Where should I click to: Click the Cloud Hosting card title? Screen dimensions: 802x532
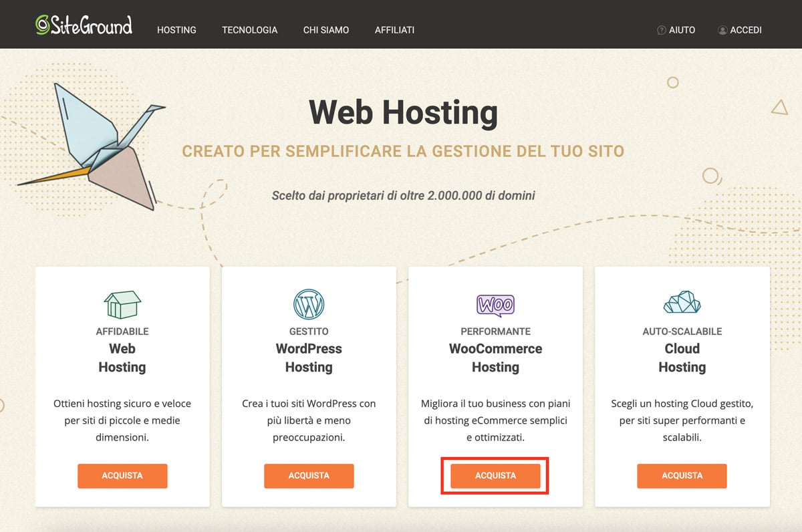[x=682, y=358]
